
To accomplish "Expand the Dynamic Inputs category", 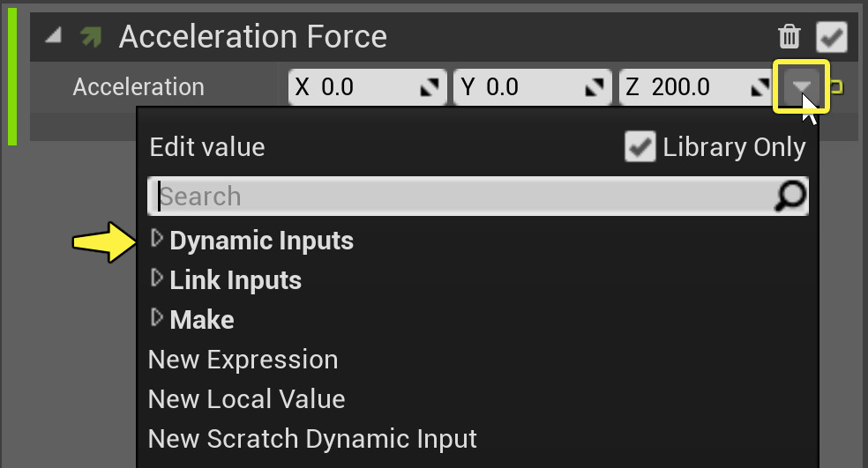I will click(157, 238).
